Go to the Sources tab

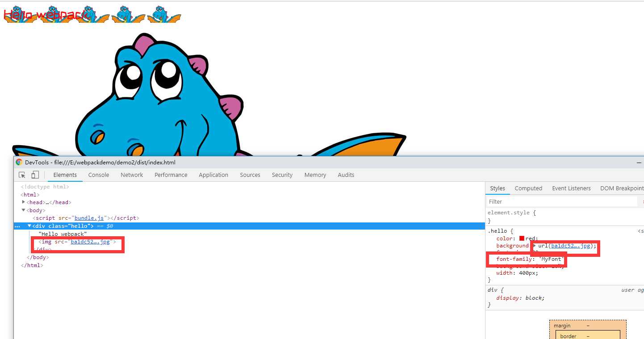click(x=250, y=175)
